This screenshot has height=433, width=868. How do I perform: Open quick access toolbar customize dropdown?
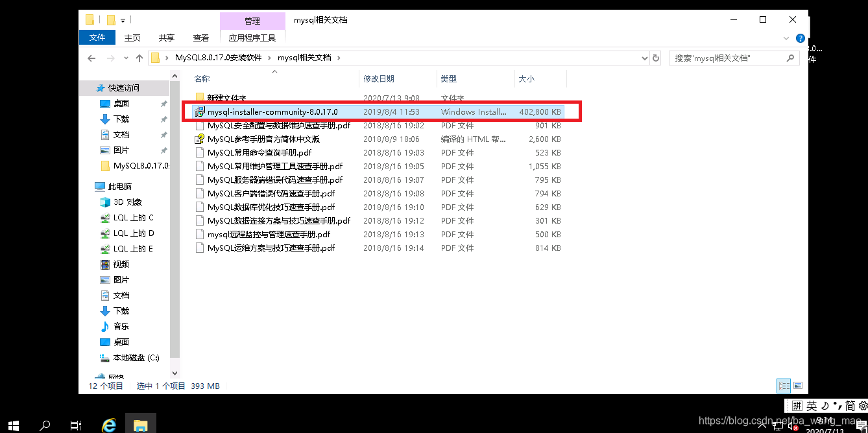tap(123, 20)
